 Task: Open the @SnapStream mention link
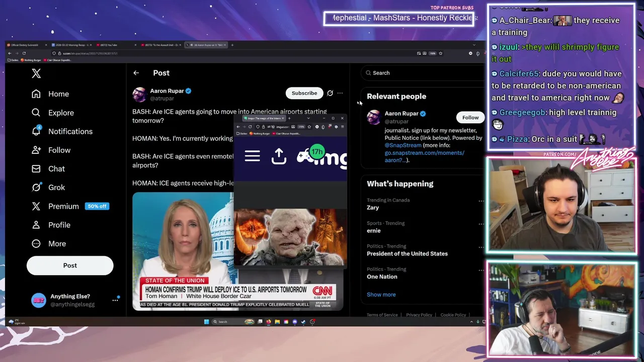click(403, 145)
